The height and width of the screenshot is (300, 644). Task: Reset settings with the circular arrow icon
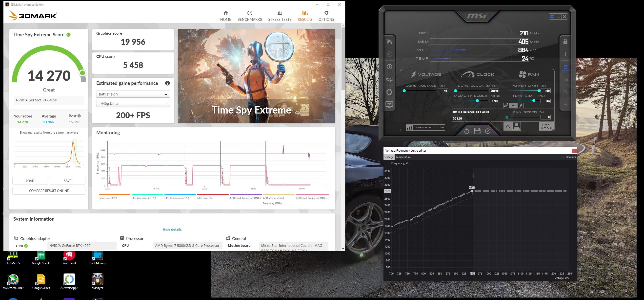coord(466,131)
